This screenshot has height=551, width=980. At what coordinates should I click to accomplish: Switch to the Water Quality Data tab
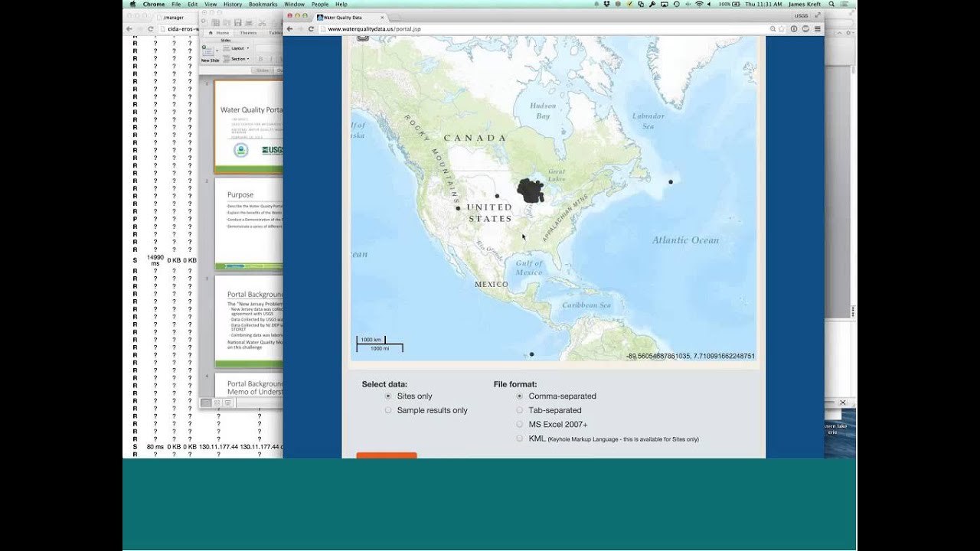click(348, 17)
